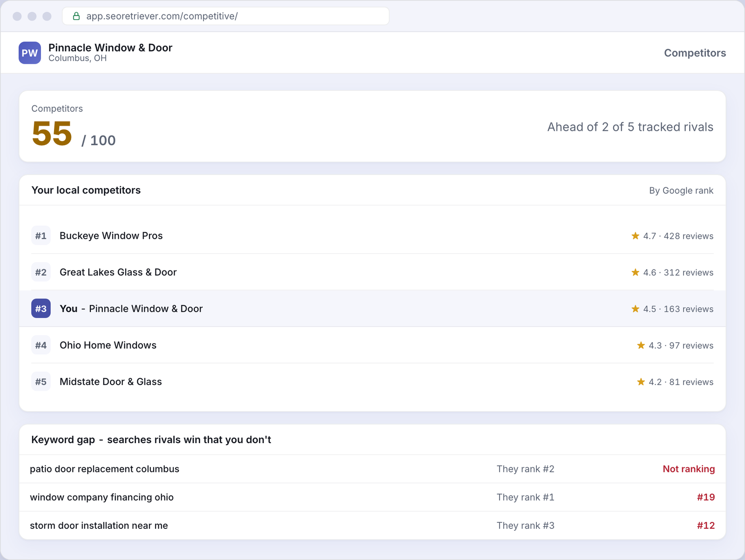Click '4.5 · 163 reviews' rating

678,309
